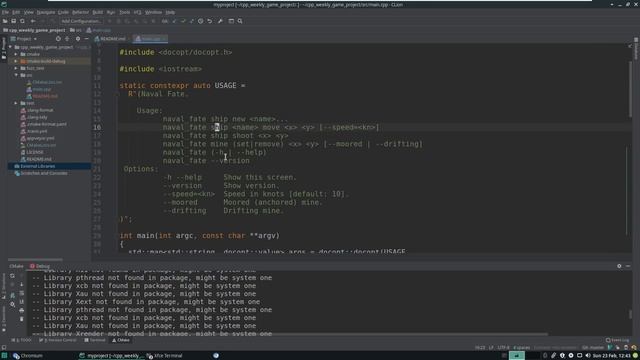Collapse the cpp_weekly_game_project root node
Viewport: 640px width, 360px height.
tap(11, 47)
